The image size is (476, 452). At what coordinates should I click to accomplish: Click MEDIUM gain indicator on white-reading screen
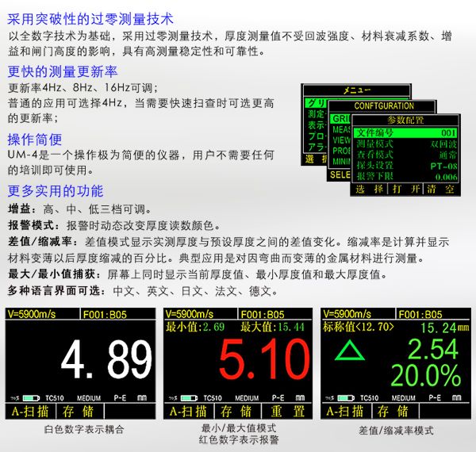tap(90, 397)
